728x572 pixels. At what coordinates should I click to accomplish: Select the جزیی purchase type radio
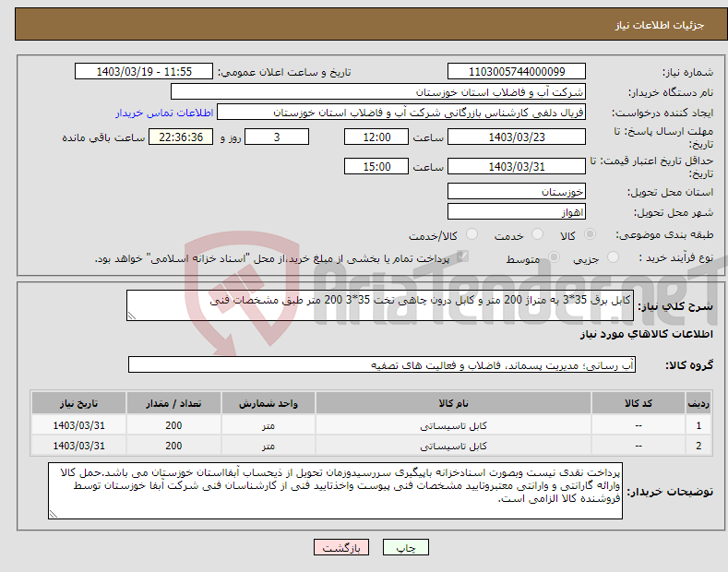coord(613,256)
